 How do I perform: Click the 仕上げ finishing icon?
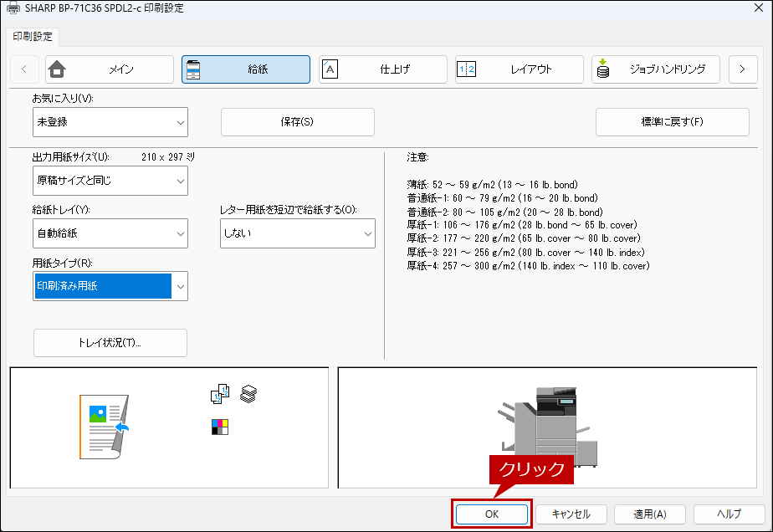click(x=330, y=69)
